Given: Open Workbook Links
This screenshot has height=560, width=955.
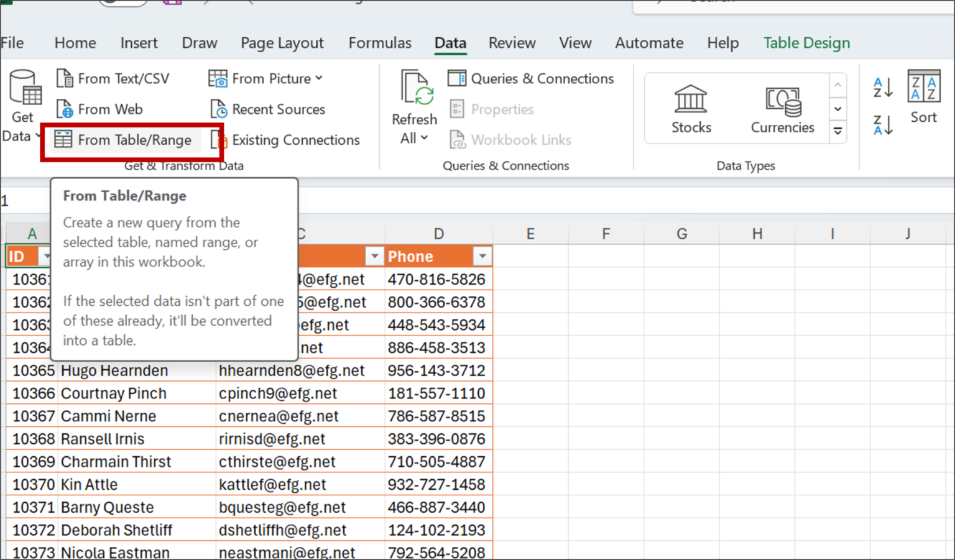Looking at the screenshot, I should point(511,140).
